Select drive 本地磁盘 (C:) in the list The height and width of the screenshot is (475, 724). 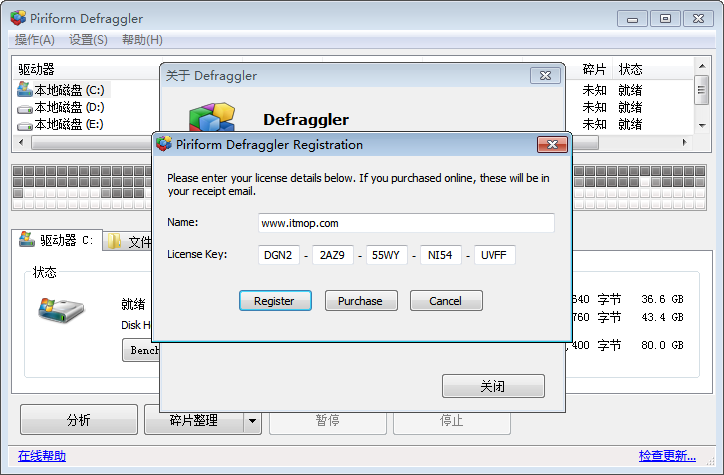[69, 90]
